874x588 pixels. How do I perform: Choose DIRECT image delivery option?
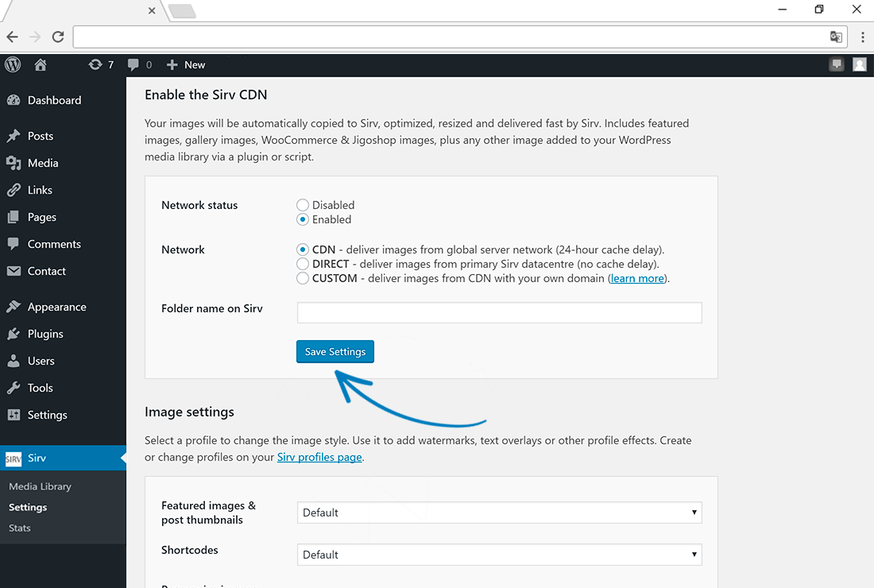[x=303, y=264]
